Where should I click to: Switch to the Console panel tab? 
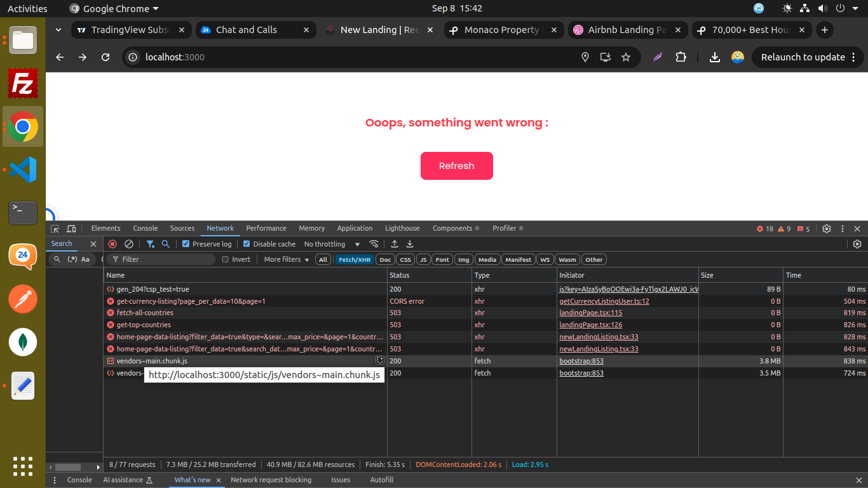(145, 229)
